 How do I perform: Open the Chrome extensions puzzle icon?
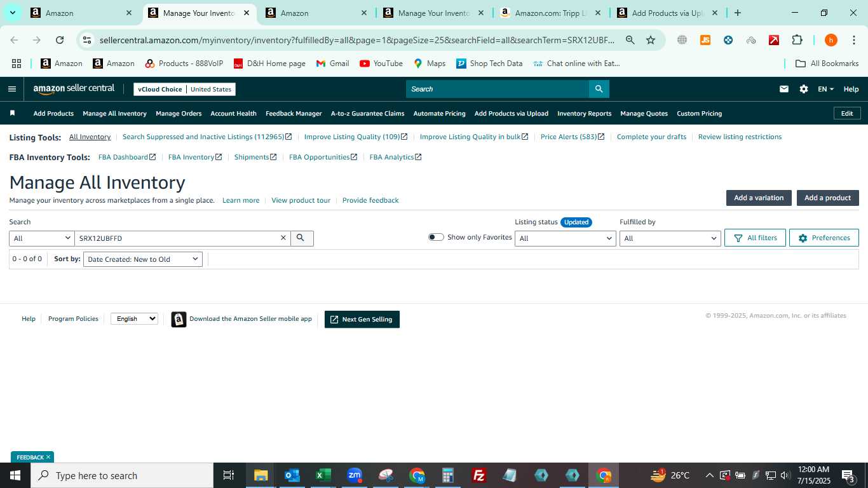797,40
